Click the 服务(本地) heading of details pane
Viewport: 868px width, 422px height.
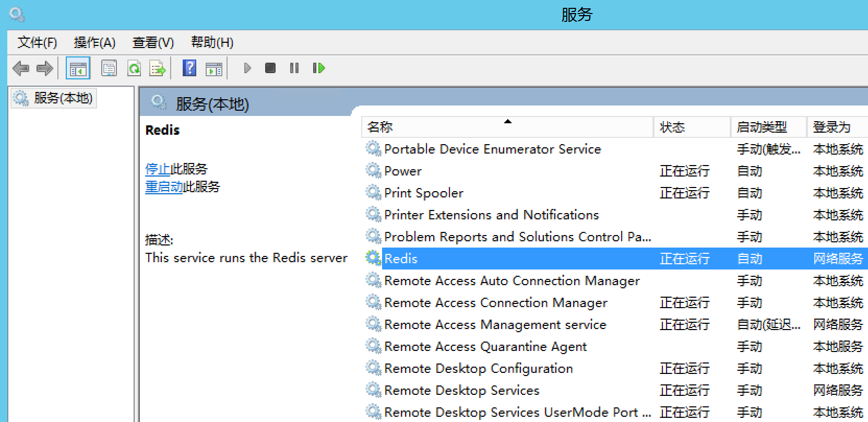pyautogui.click(x=212, y=104)
